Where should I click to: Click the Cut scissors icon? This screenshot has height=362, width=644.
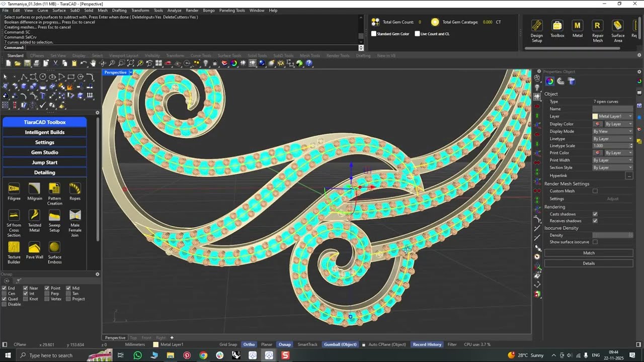click(55, 63)
